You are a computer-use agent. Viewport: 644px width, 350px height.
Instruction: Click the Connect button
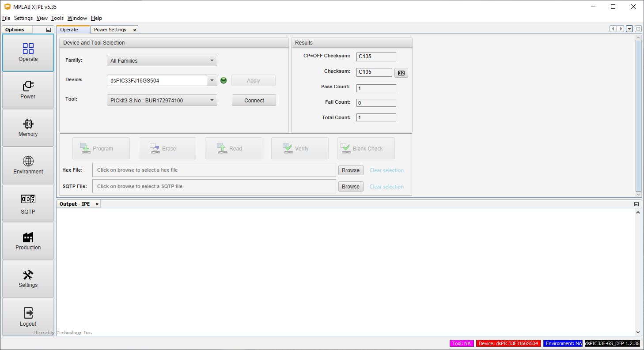[x=254, y=100]
